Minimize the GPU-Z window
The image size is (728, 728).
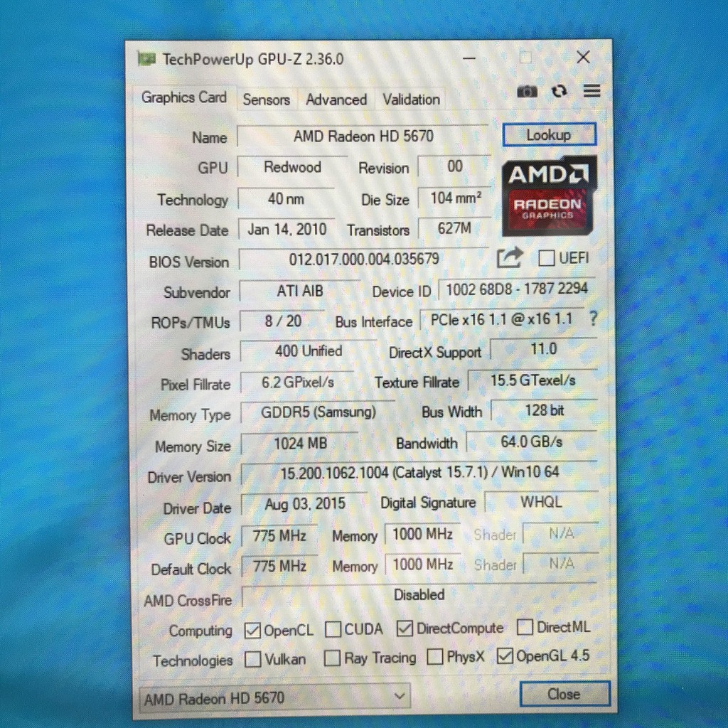(469, 58)
